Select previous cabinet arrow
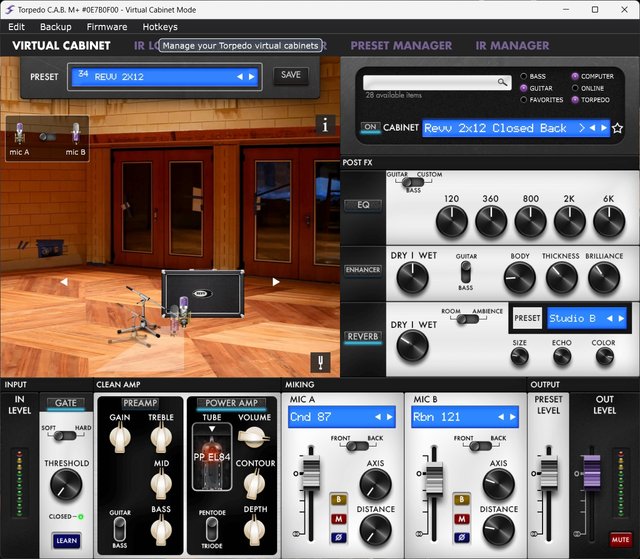 (x=592, y=128)
